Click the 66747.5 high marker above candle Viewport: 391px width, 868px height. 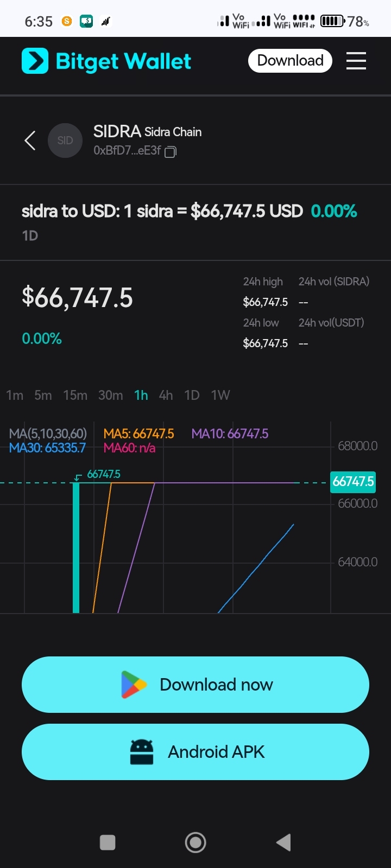[103, 474]
